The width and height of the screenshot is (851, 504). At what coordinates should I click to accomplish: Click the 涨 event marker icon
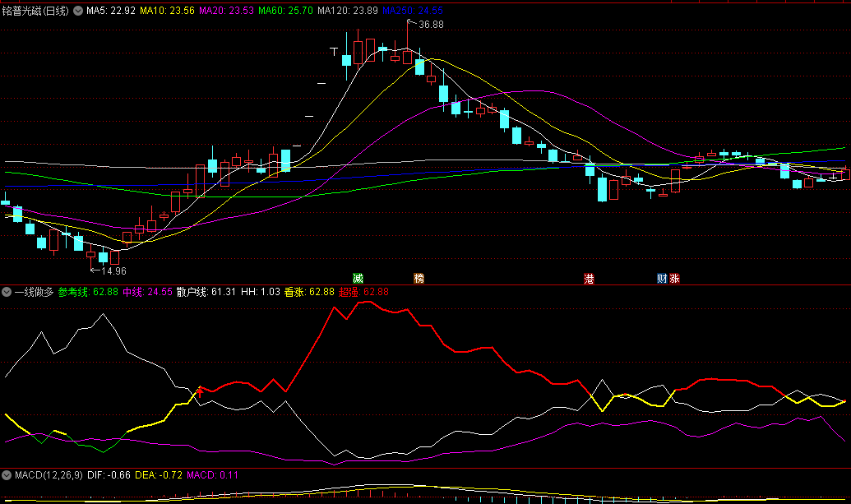click(674, 279)
